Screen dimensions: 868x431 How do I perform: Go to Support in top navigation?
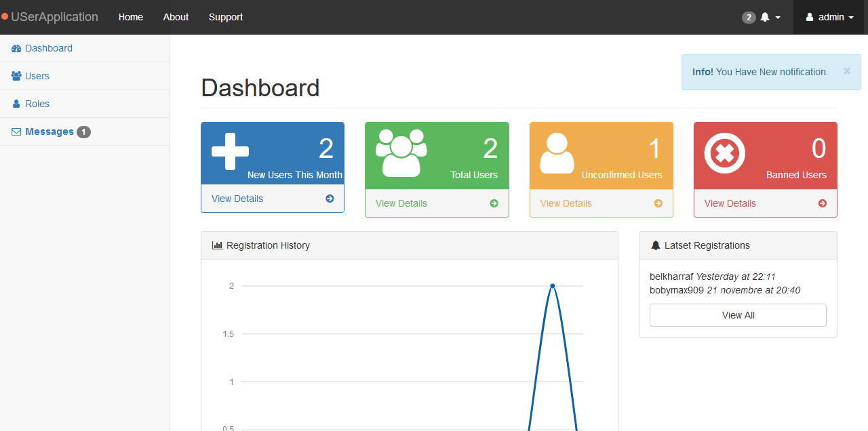click(226, 17)
